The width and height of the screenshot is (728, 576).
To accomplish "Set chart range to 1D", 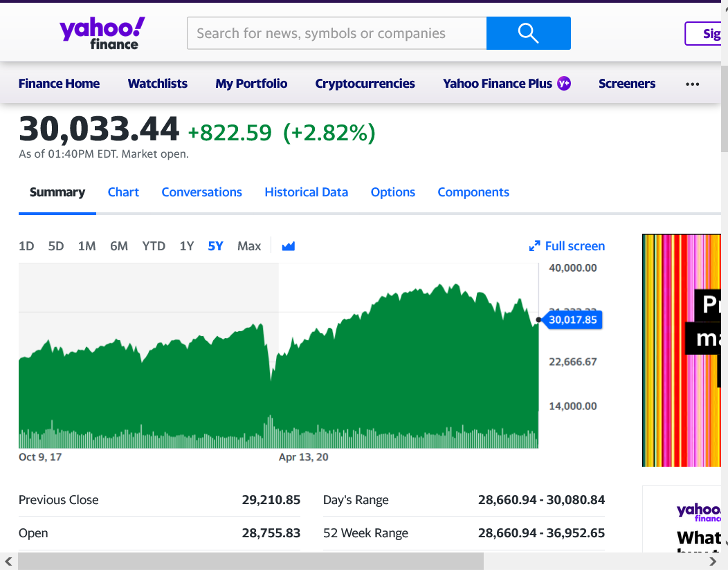I will click(x=26, y=246).
